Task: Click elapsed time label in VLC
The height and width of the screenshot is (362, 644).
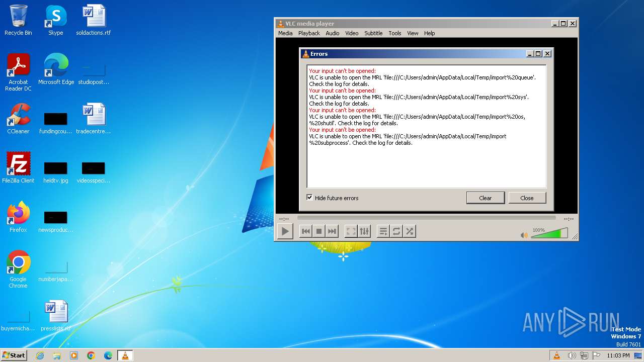Action: point(284,219)
